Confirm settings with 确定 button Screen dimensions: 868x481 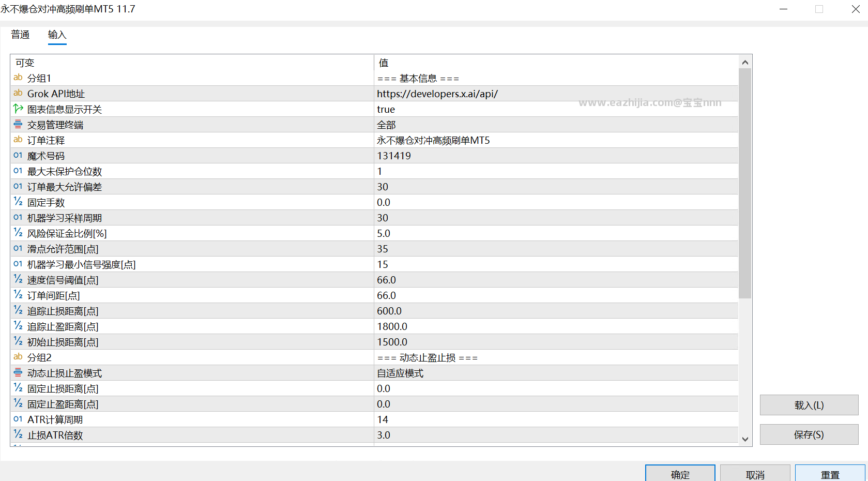(680, 474)
